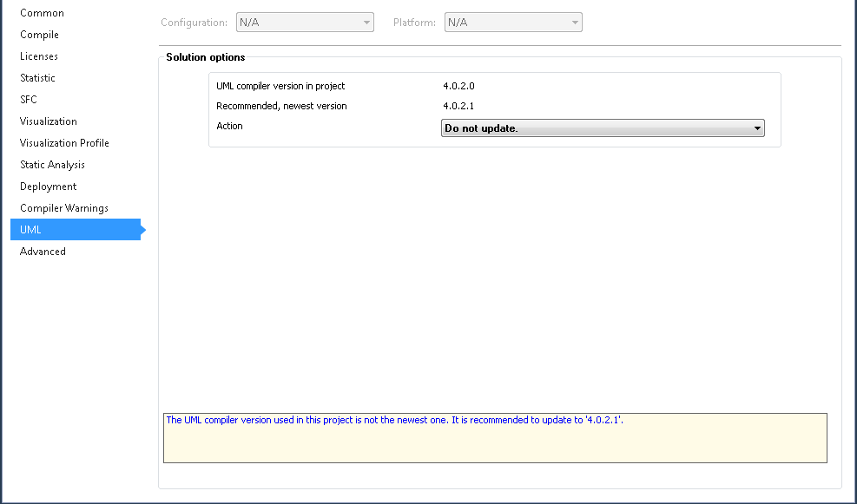This screenshot has width=857, height=504.
Task: Switch to Static Analysis settings
Action: click(52, 165)
